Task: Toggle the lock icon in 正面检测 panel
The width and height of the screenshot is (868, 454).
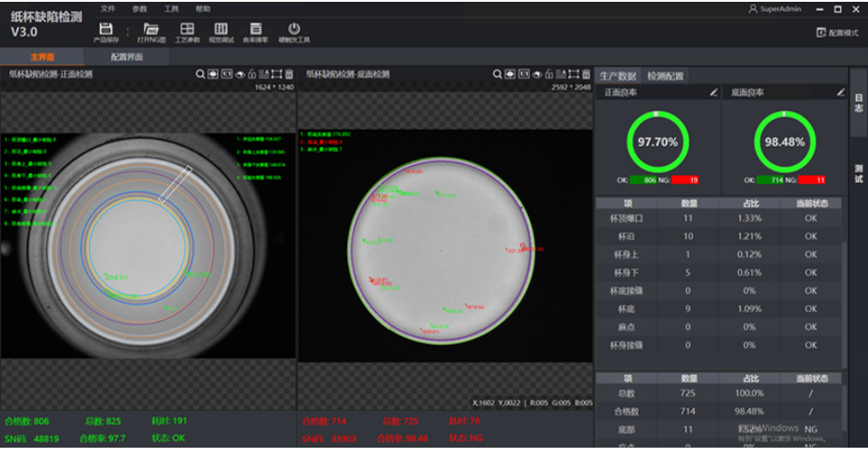Action: coord(251,74)
